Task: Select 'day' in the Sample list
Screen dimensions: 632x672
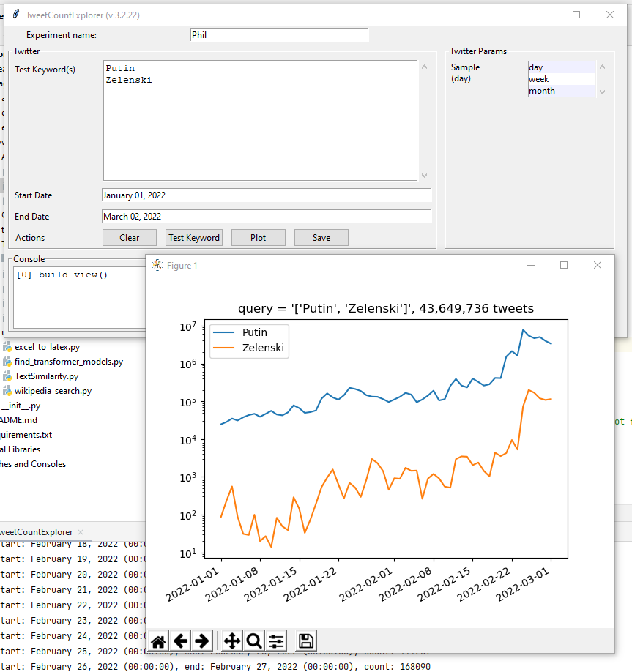Action: tap(561, 67)
